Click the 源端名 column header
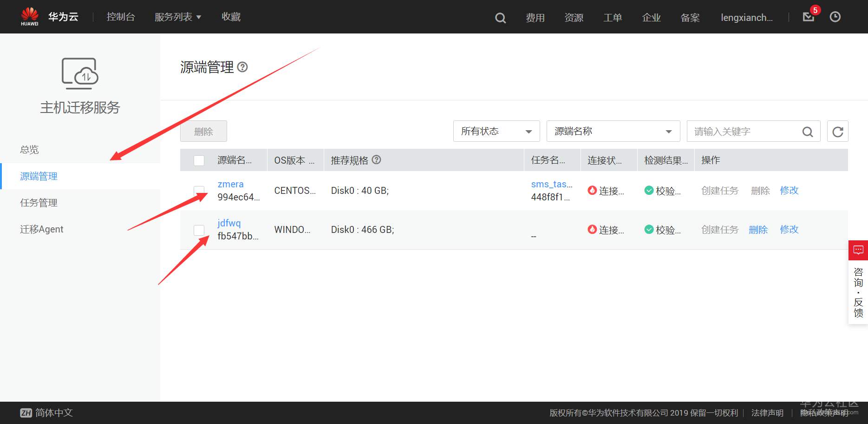868x424 pixels. click(x=235, y=160)
